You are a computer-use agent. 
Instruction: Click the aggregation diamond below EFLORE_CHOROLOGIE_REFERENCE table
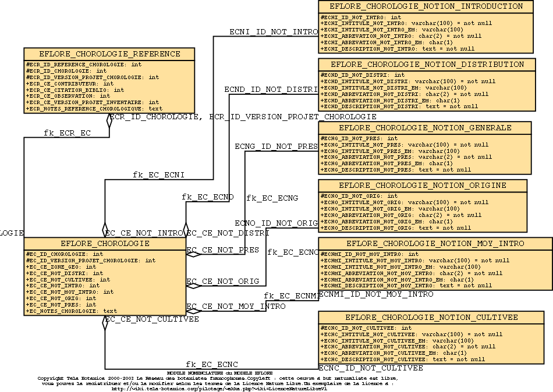coord(109,120)
